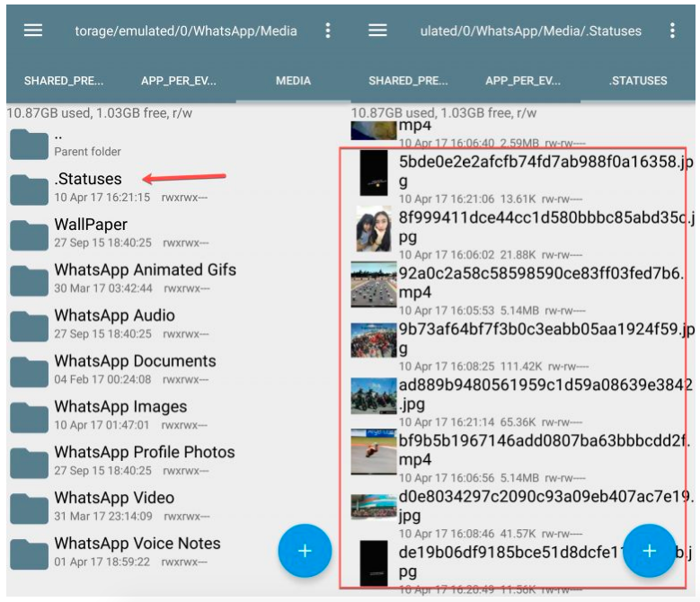This screenshot has width=700, height=602.
Task: Select file name bf9b5b1967146add0807ba63bbbcdd2f
Action: [544, 450]
